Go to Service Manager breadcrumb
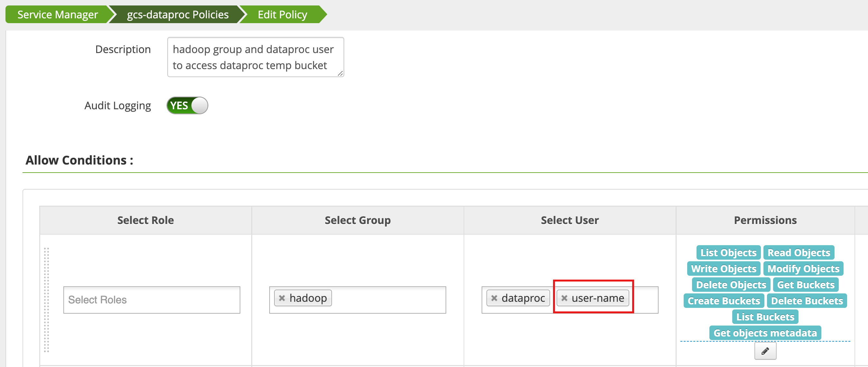The height and width of the screenshot is (367, 868). tap(57, 14)
